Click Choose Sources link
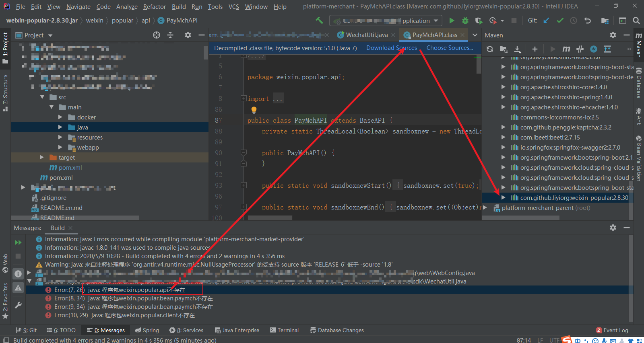The image size is (644, 343). [450, 48]
